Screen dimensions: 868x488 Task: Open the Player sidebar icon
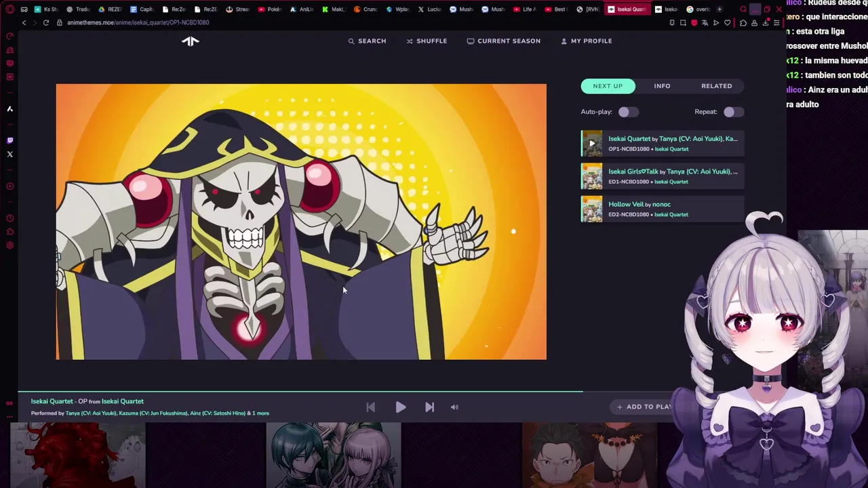[9, 186]
